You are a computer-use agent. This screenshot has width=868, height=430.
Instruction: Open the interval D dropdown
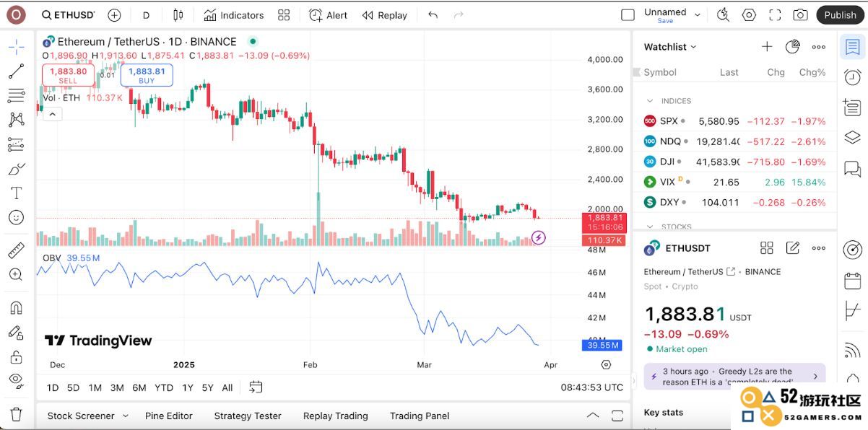point(147,15)
